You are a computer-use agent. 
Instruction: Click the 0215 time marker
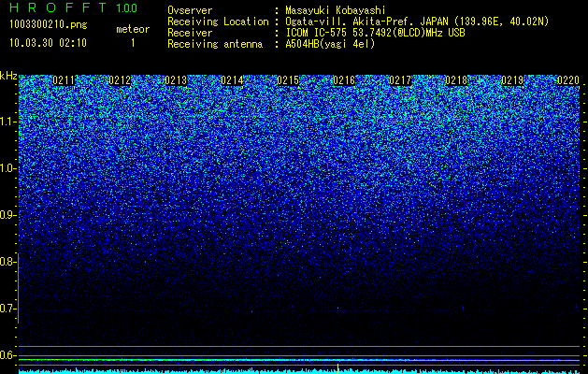point(288,80)
